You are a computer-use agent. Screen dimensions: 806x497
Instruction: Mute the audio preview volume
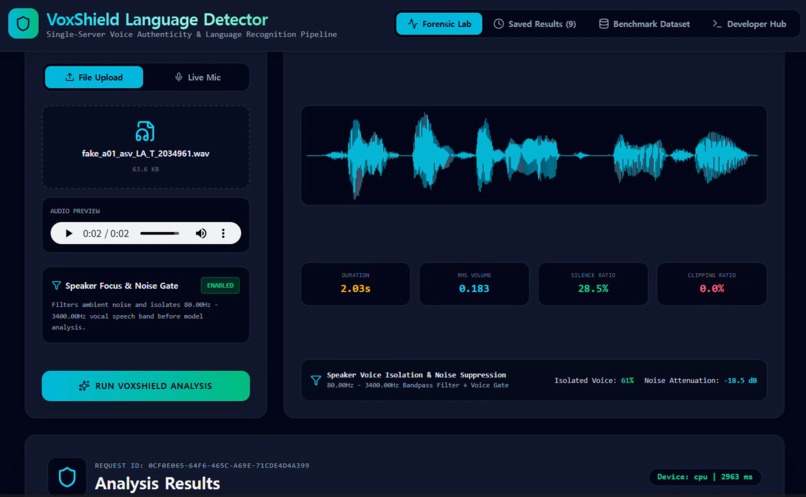tap(201, 233)
